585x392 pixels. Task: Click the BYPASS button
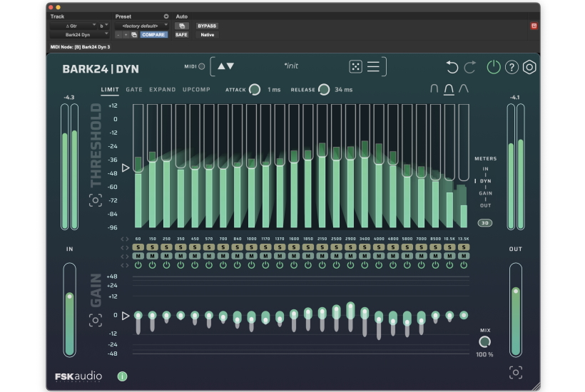click(x=207, y=26)
